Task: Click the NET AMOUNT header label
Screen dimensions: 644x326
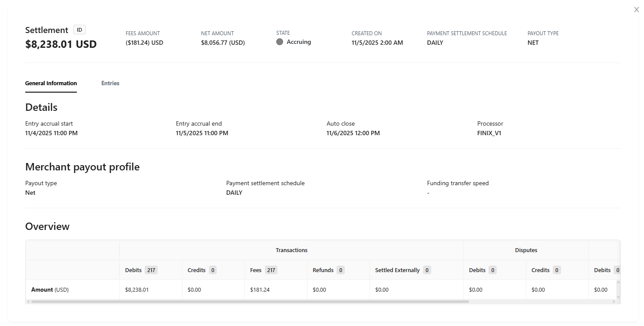Action: [x=217, y=33]
